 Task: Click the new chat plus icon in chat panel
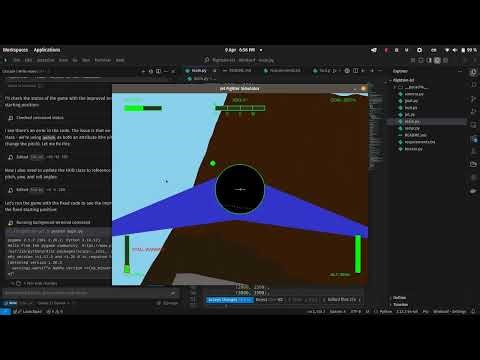tap(143, 71)
